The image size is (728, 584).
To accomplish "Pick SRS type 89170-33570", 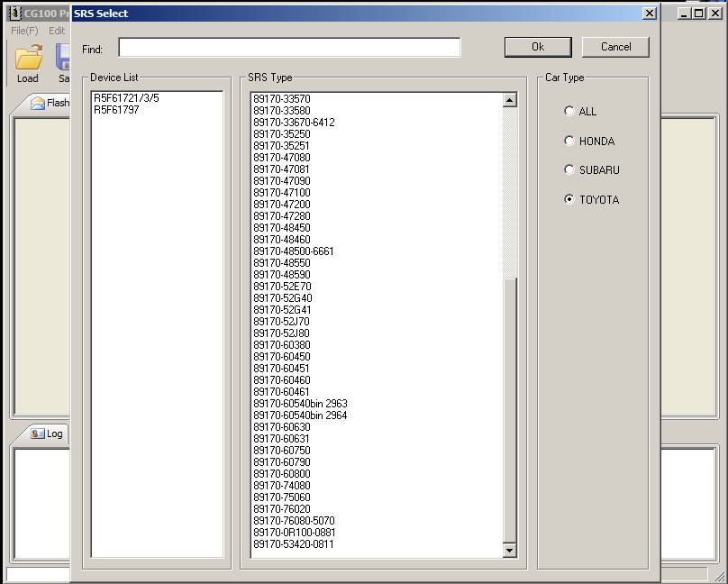I will (x=282, y=99).
